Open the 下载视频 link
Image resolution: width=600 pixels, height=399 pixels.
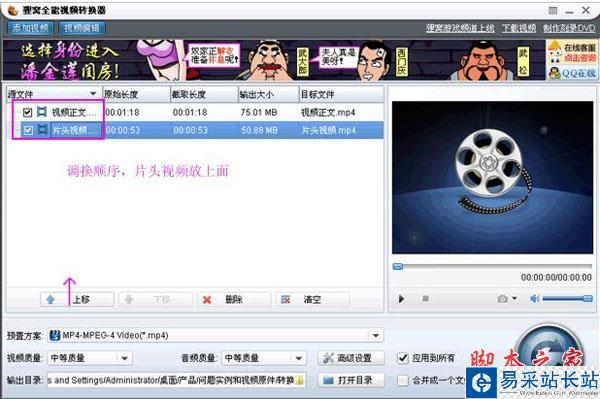518,28
